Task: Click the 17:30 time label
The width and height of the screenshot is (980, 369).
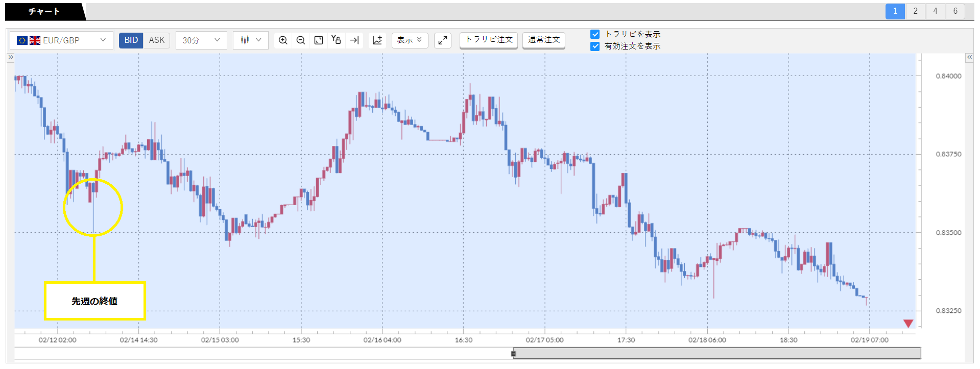Action: [x=626, y=340]
